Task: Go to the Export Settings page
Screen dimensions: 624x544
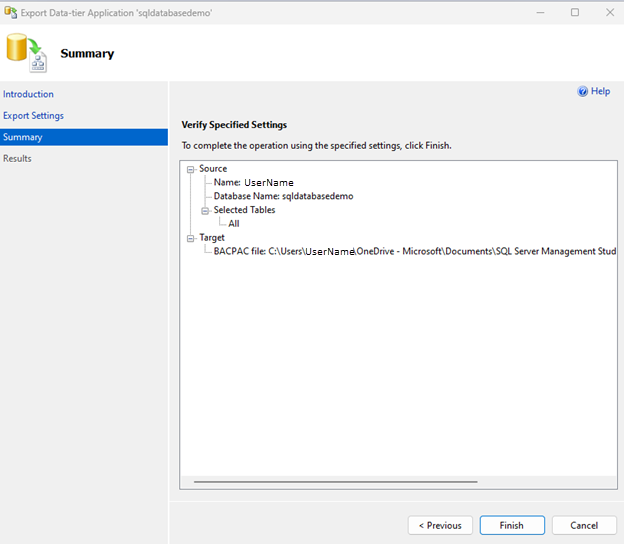Action: (x=33, y=116)
